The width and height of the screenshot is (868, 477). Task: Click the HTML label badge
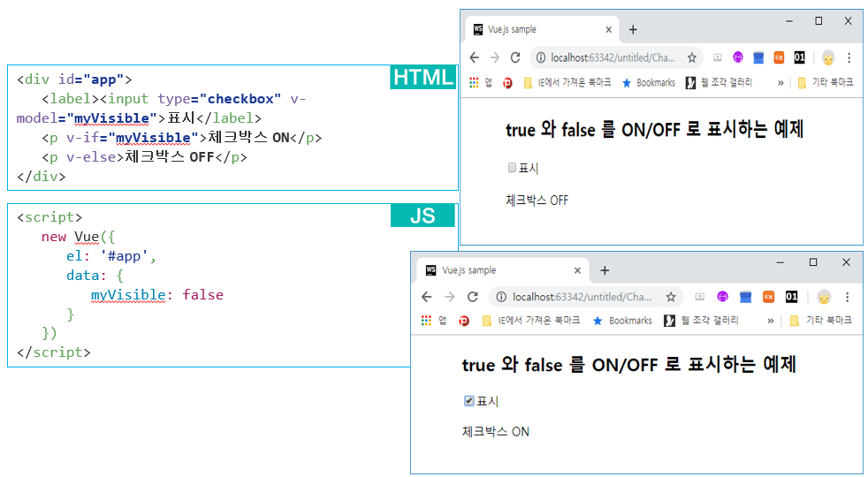tap(423, 77)
